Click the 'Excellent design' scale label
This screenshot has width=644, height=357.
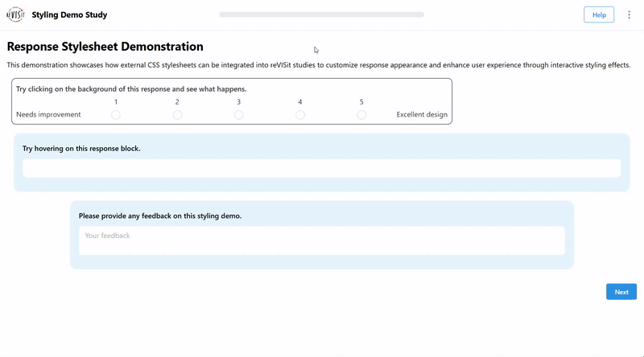tap(422, 115)
